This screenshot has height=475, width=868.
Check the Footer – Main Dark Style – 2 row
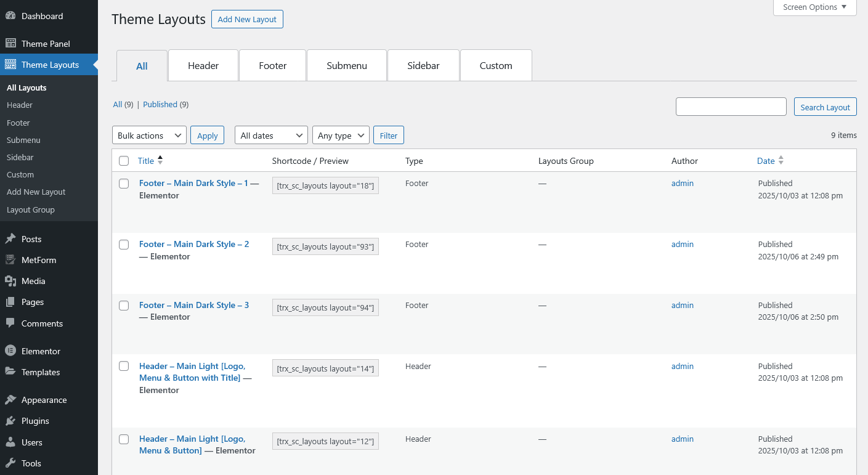124,245
